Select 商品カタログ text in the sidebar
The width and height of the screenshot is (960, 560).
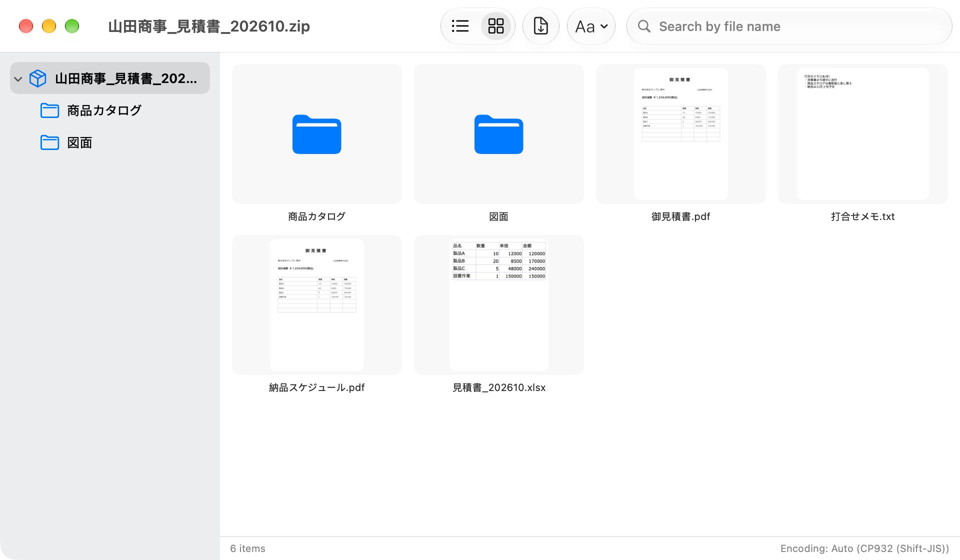(104, 110)
